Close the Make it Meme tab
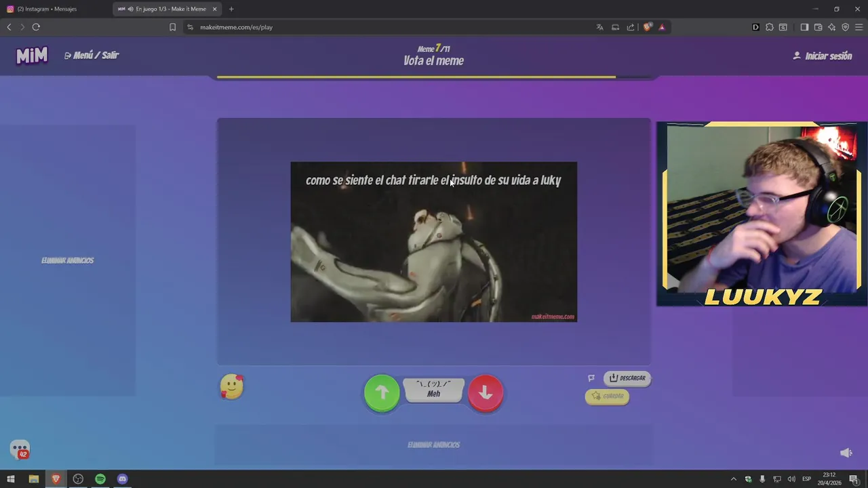 (x=214, y=9)
